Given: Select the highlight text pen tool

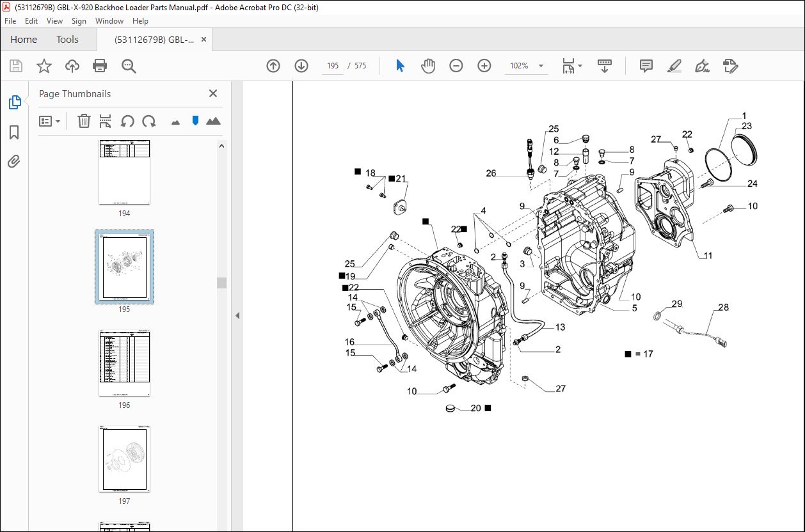Looking at the screenshot, I should coord(674,66).
